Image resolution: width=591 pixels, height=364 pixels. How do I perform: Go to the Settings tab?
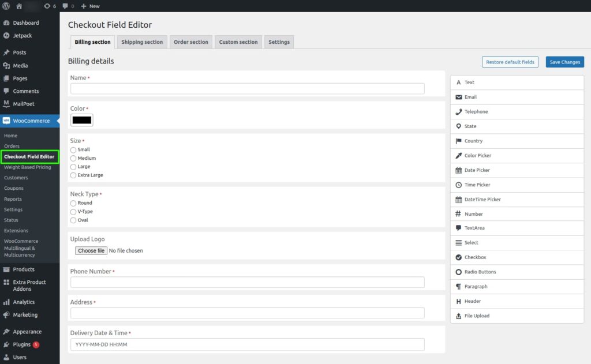[x=279, y=42]
